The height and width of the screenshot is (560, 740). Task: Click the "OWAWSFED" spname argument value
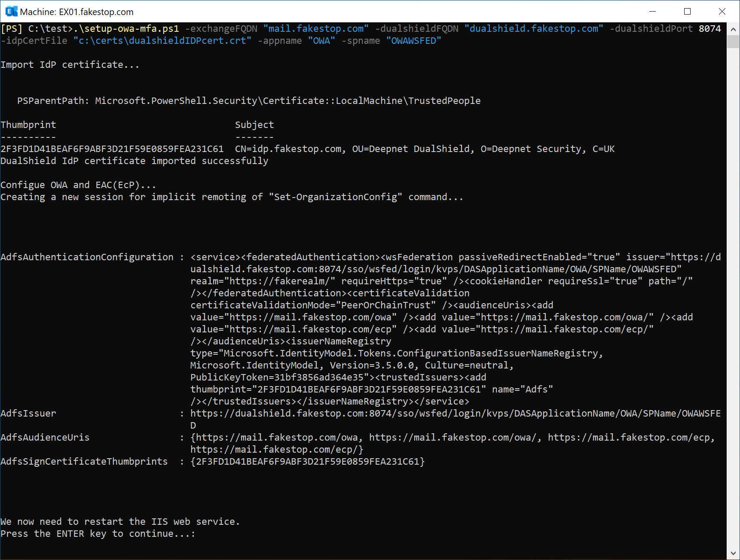[x=413, y=41]
